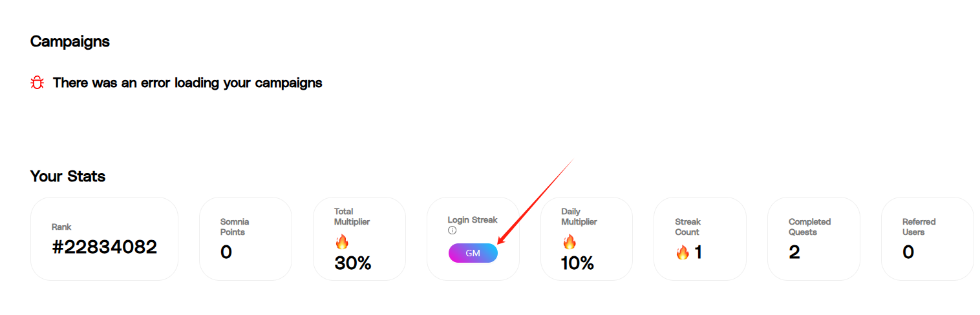Click the Login Streak label

[473, 220]
